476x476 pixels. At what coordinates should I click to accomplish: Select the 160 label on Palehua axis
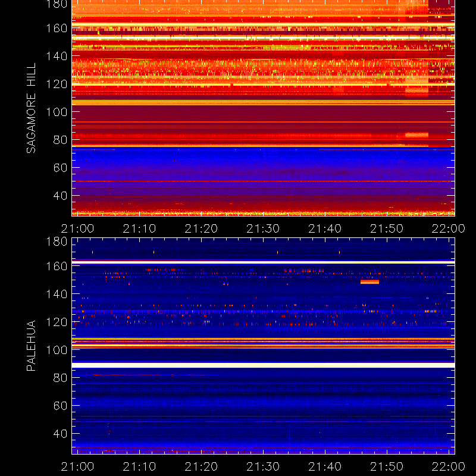(x=57, y=266)
